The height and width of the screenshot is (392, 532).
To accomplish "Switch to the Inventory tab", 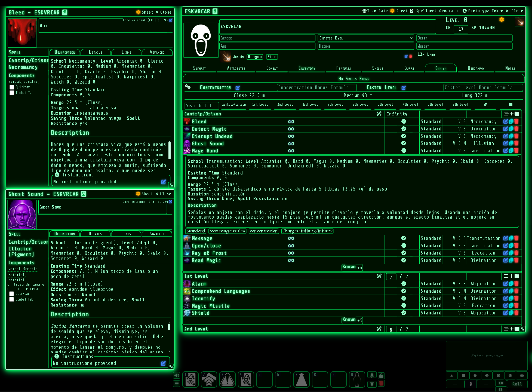I will tap(307, 68).
